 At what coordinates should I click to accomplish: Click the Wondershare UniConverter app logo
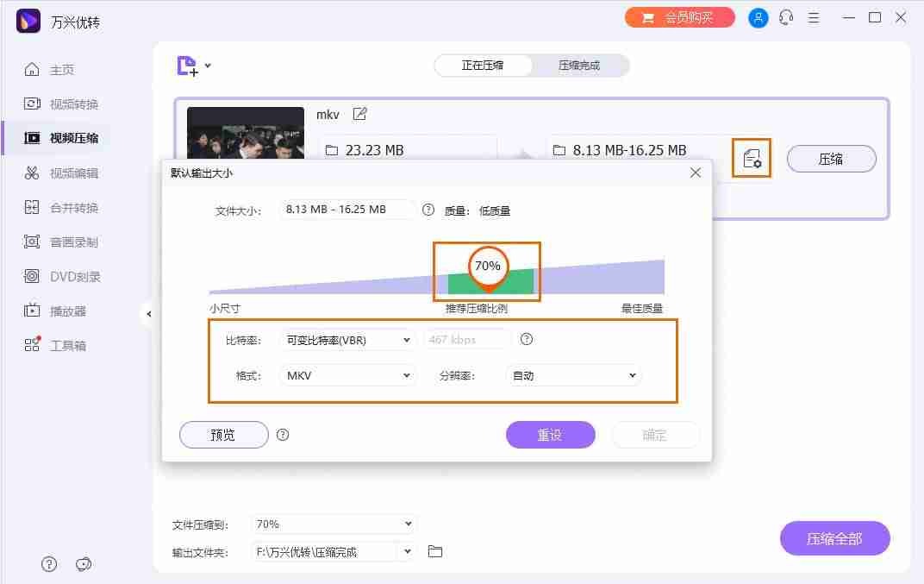(x=28, y=22)
